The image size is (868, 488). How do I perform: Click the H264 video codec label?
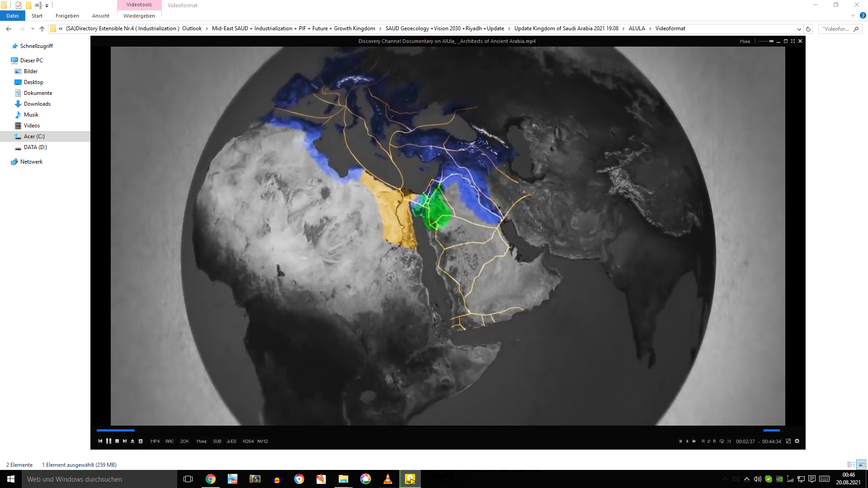[248, 441]
